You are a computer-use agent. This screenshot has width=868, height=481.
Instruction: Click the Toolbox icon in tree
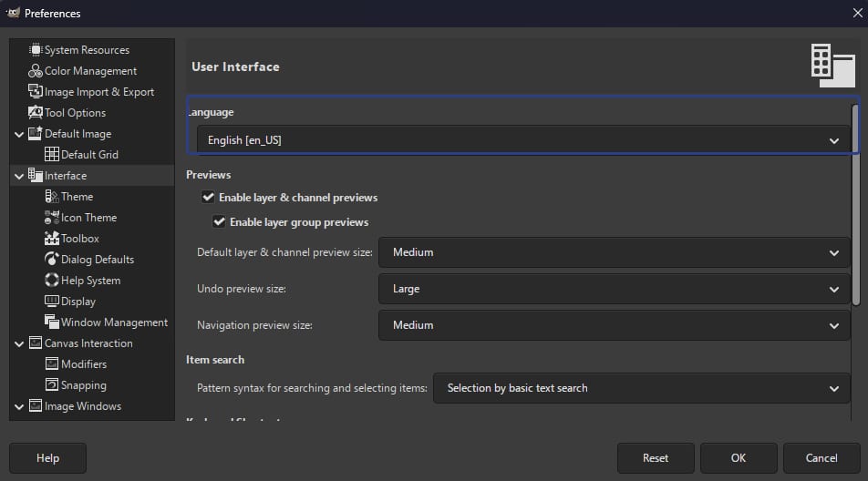pyautogui.click(x=52, y=239)
